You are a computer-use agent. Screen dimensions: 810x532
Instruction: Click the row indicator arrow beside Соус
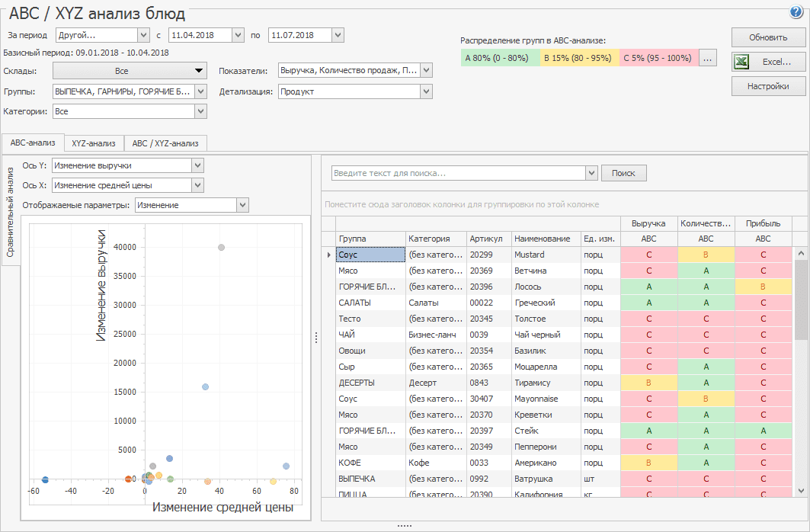pyautogui.click(x=328, y=255)
